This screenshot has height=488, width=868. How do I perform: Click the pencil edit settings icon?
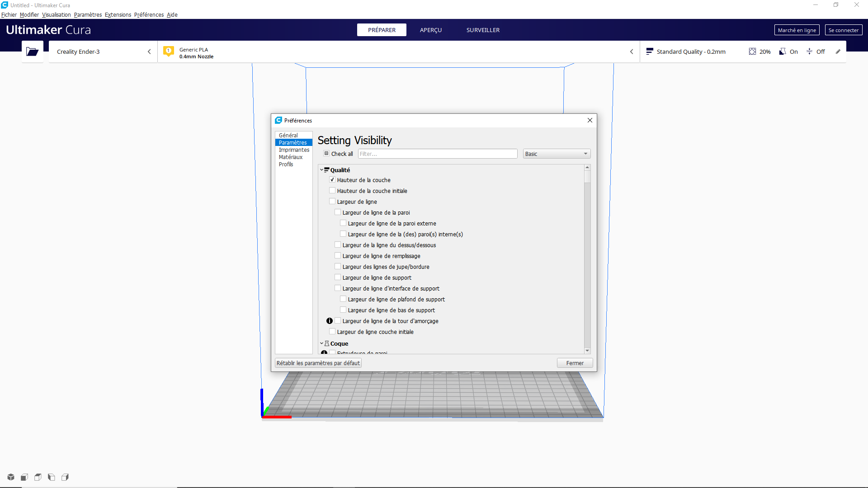(x=838, y=52)
